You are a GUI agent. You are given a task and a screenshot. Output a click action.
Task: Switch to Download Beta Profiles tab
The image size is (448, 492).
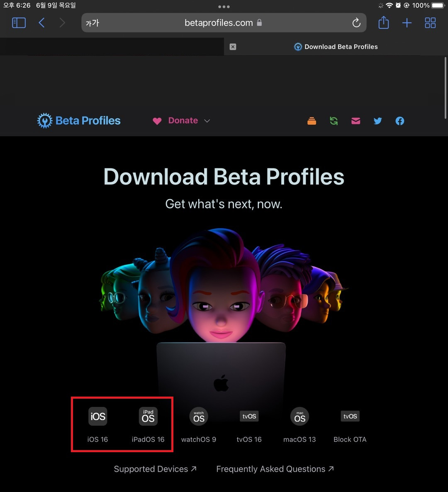tap(336, 47)
